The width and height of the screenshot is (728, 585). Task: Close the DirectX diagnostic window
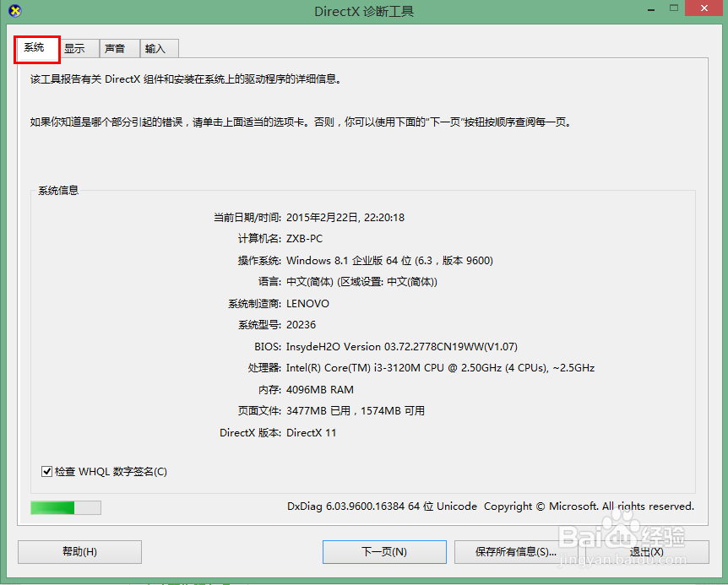click(704, 8)
